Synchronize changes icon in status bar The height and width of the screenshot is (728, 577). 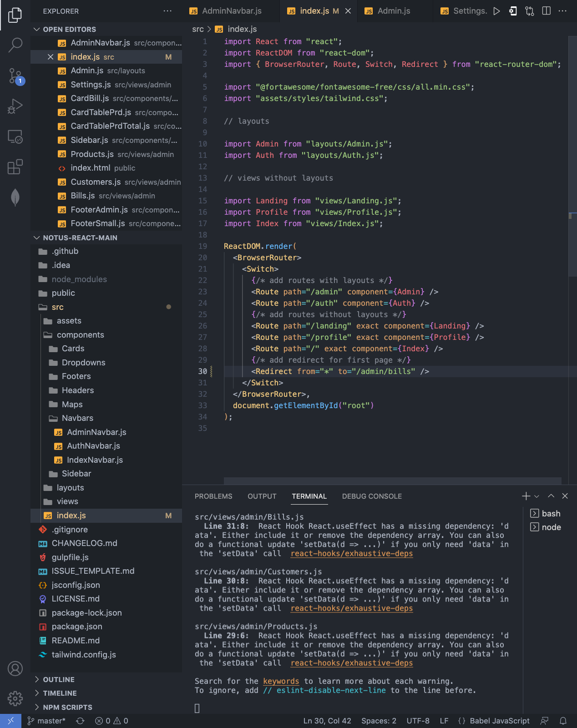click(x=80, y=721)
